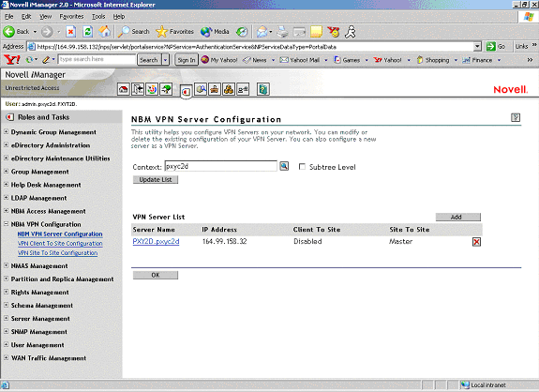The width and height of the screenshot is (539, 392).
Task: Expand eDirectory Administration role
Action: tap(6, 144)
